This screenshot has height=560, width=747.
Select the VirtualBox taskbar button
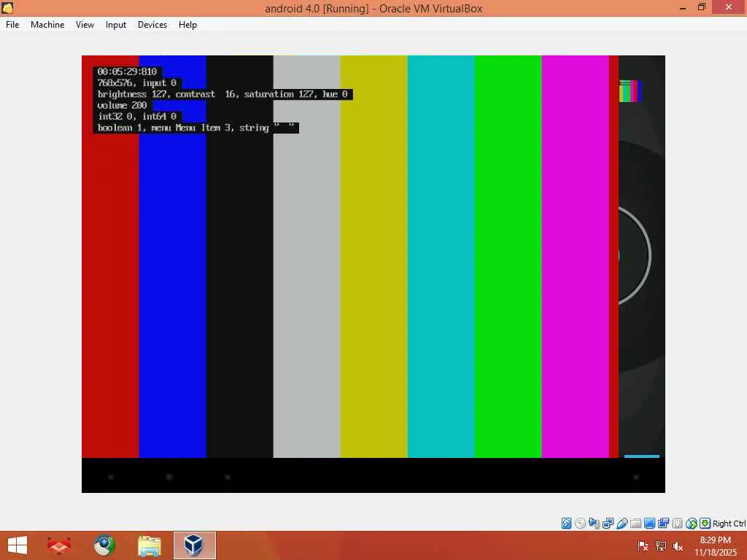click(x=194, y=545)
